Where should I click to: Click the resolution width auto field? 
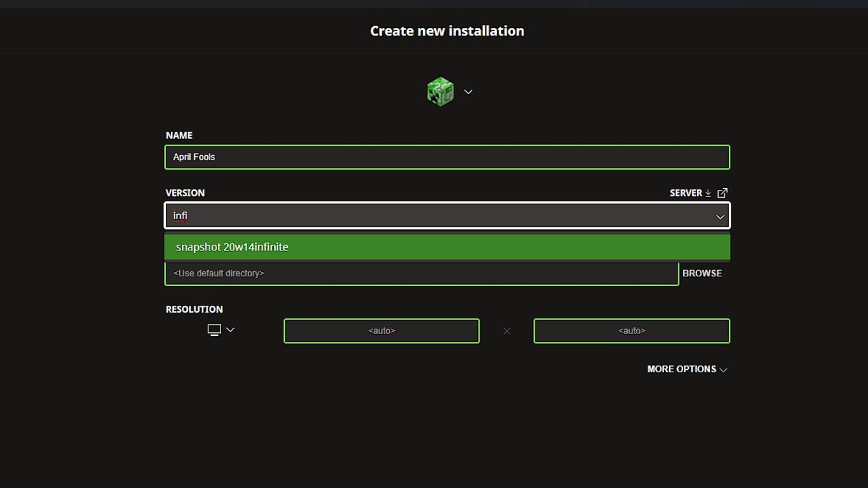(x=381, y=331)
